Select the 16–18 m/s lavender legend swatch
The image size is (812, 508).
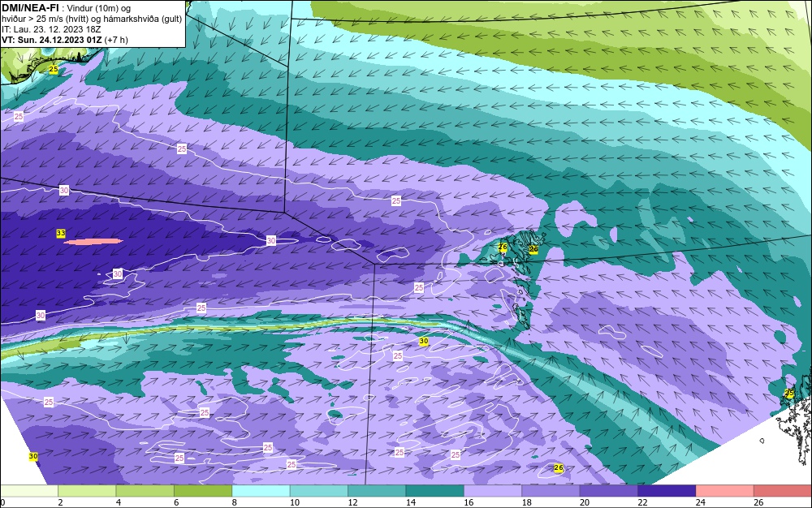[x=493, y=491]
